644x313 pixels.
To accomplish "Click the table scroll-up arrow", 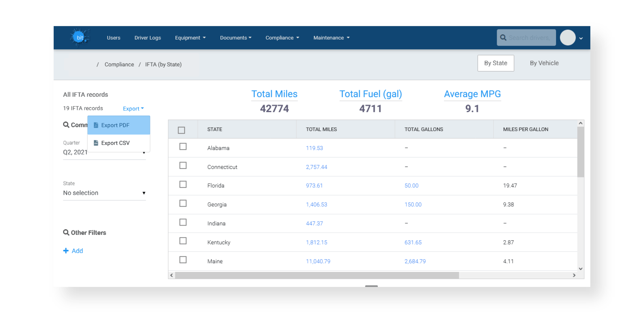I will 581,123.
